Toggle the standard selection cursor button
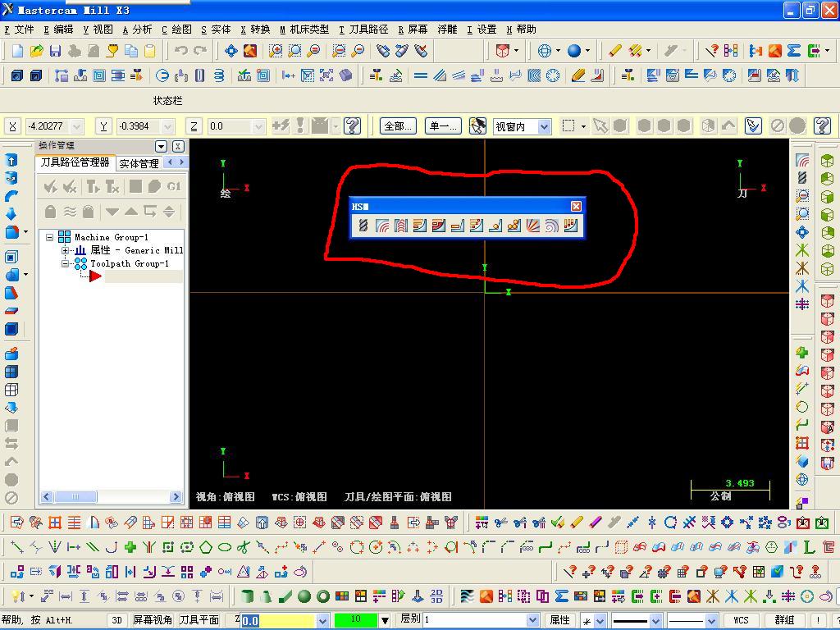 pos(477,126)
